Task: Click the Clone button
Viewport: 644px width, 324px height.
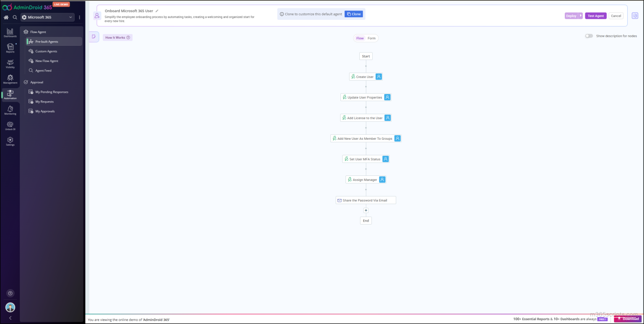Action: coord(353,13)
